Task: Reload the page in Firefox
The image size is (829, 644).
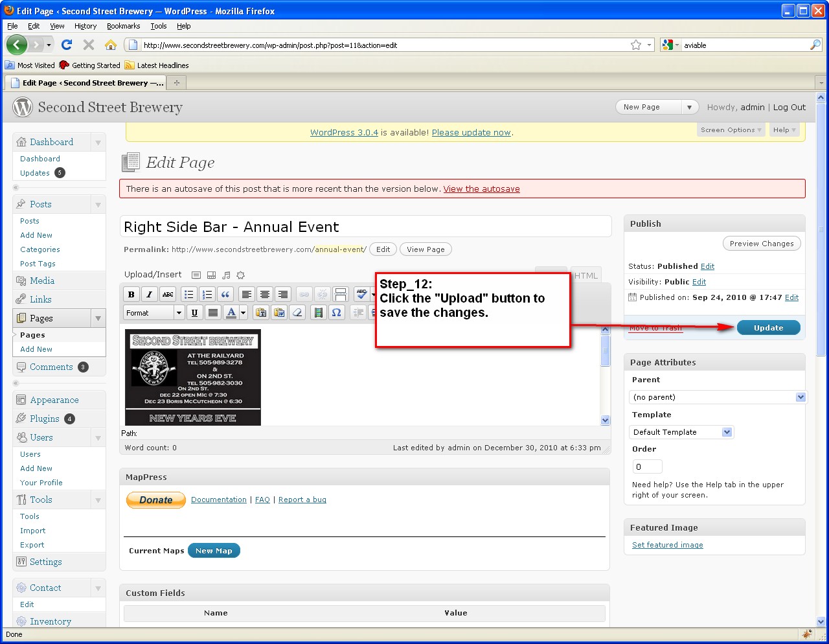Action: [x=66, y=45]
